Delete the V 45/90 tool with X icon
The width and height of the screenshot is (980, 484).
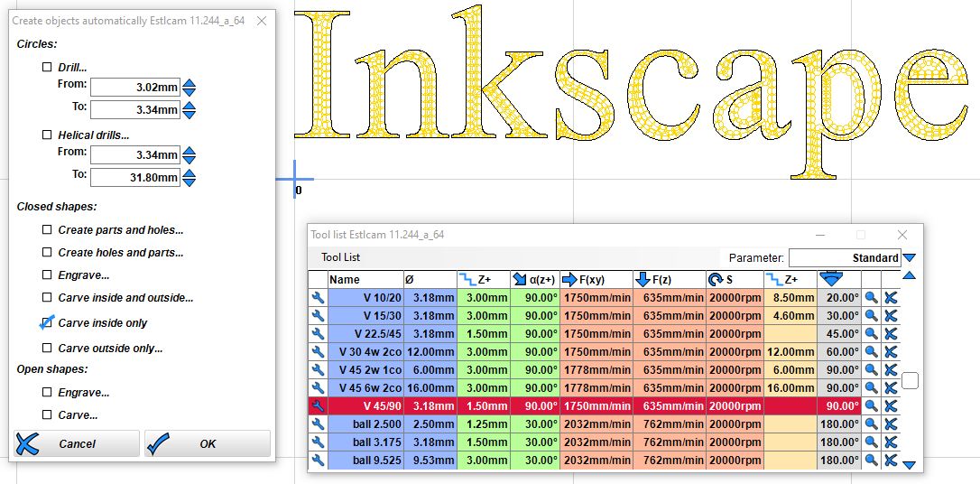coord(891,405)
